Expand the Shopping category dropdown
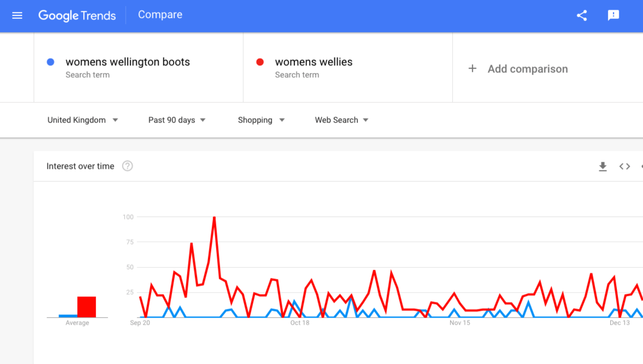 coord(261,120)
